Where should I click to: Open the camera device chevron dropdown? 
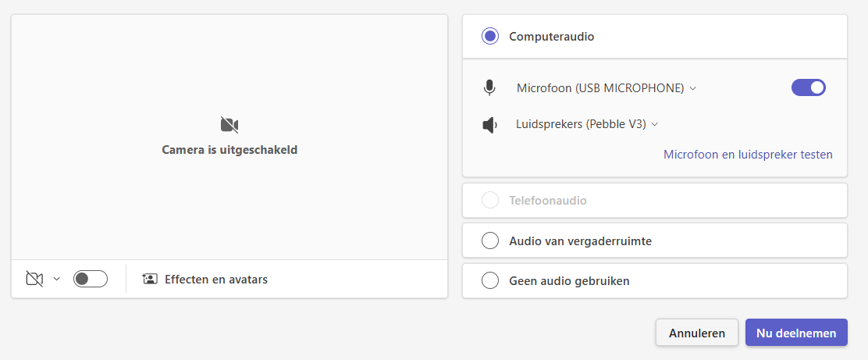click(x=56, y=279)
